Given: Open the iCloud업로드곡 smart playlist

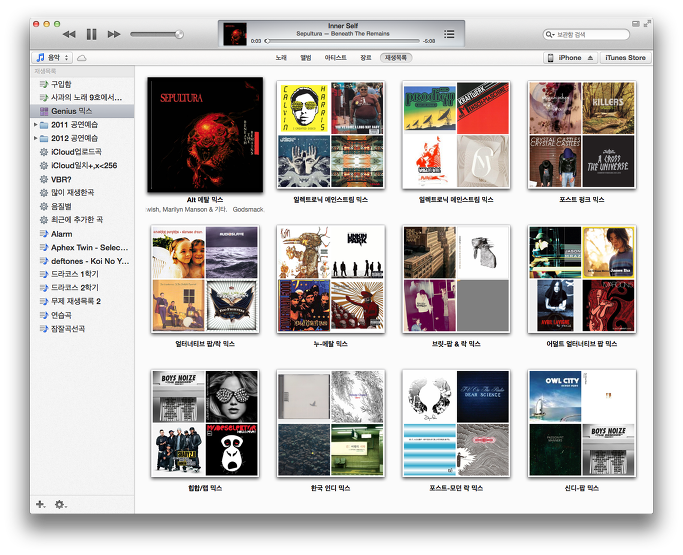Looking at the screenshot, I should (x=82, y=152).
